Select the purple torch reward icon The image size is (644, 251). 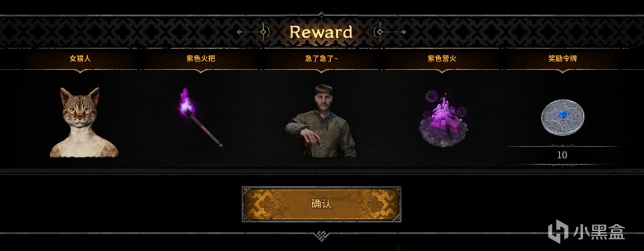[201, 117]
